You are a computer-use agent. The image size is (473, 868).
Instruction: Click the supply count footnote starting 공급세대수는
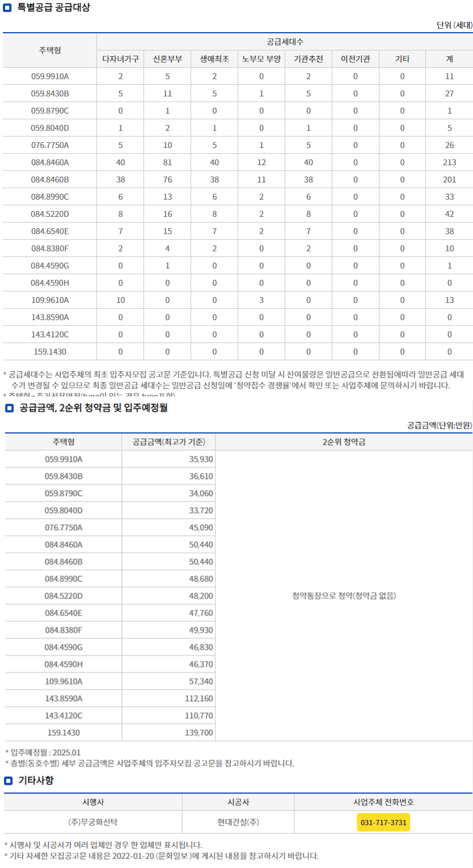(x=234, y=379)
